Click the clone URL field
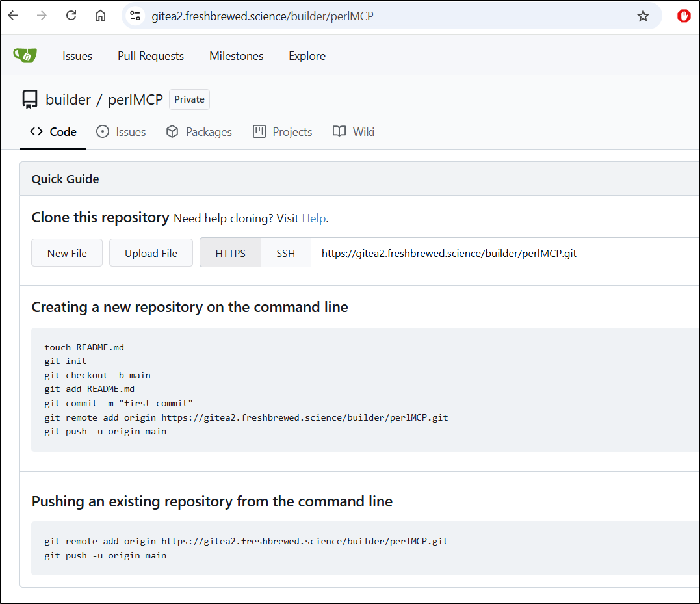This screenshot has height=604, width=700. pos(504,253)
